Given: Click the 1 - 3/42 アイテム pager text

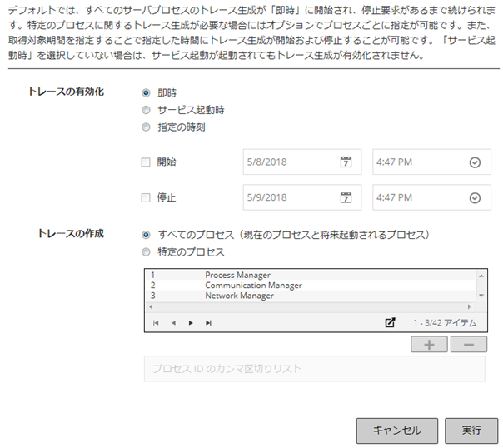Looking at the screenshot, I should coord(445,323).
